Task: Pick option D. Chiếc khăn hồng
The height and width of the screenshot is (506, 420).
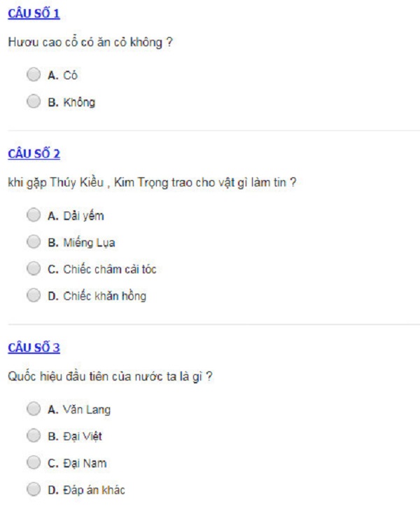Action: click(x=34, y=295)
